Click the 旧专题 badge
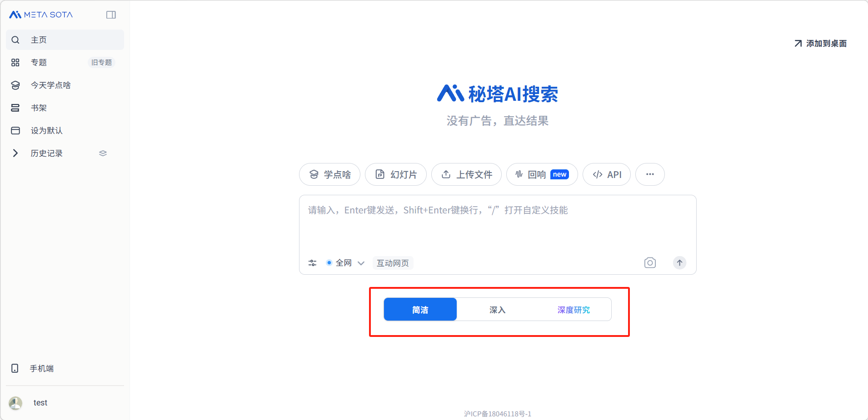 (x=101, y=63)
